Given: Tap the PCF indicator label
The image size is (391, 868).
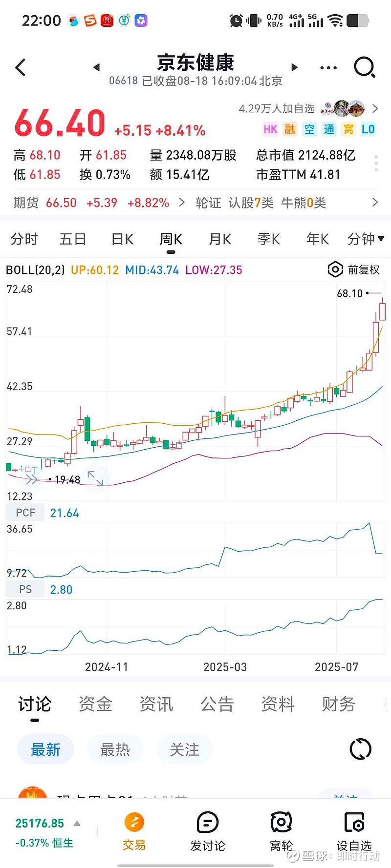Looking at the screenshot, I should coord(25,513).
